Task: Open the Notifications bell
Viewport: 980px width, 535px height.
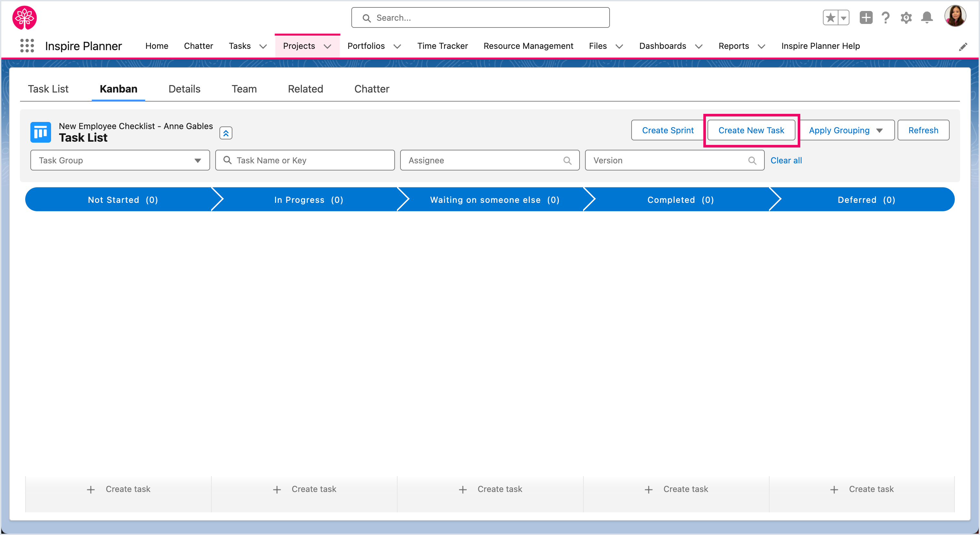Action: [927, 17]
